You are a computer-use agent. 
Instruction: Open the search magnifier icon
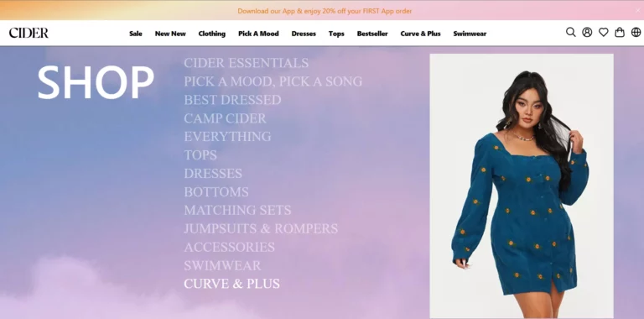pos(570,32)
